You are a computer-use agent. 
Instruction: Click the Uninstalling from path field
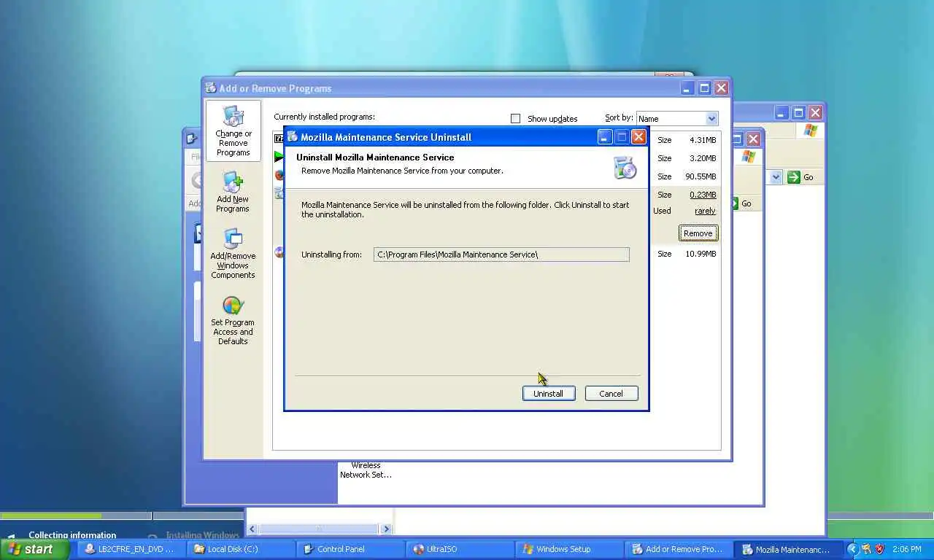[501, 254]
